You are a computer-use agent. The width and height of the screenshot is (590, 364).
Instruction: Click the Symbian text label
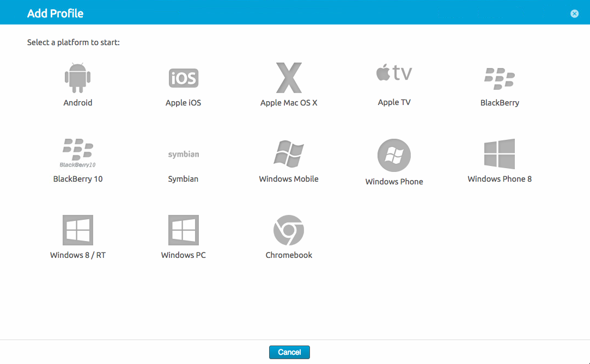183,179
